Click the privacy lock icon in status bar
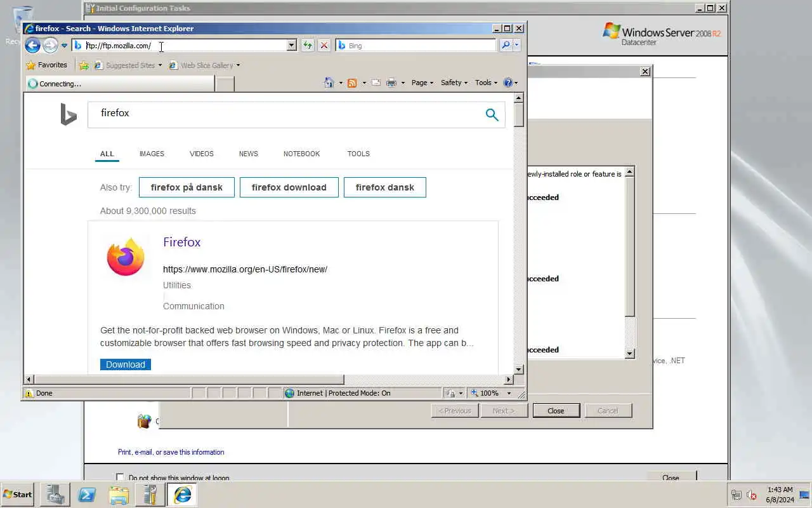812x508 pixels. pos(451,393)
